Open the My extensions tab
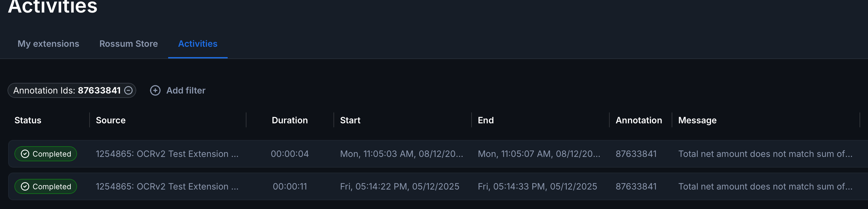This screenshot has width=868, height=209. 48,44
